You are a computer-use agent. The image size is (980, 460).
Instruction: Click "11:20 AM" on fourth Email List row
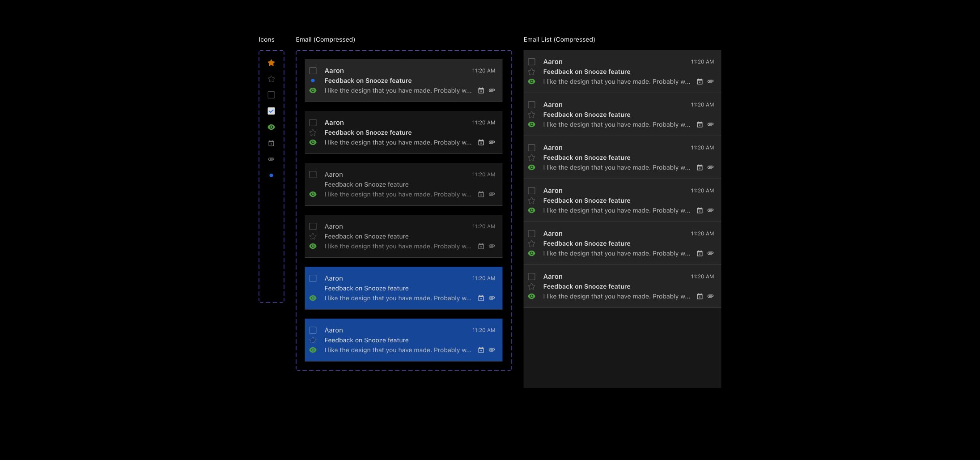pyautogui.click(x=702, y=191)
